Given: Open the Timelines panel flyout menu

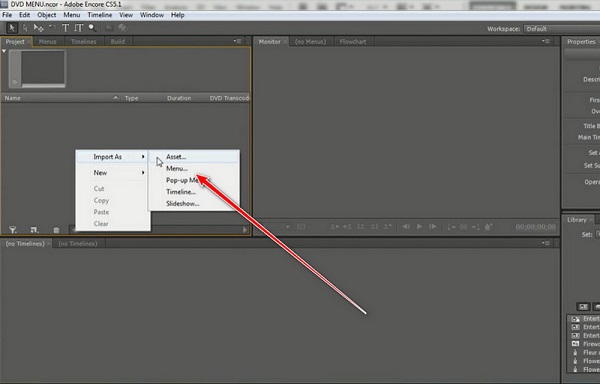Looking at the screenshot, I should click(546, 243).
